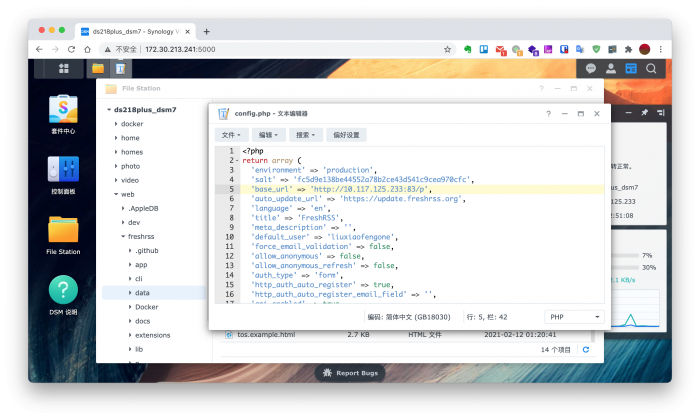Click the 偏好设置 preferences button

click(x=346, y=134)
